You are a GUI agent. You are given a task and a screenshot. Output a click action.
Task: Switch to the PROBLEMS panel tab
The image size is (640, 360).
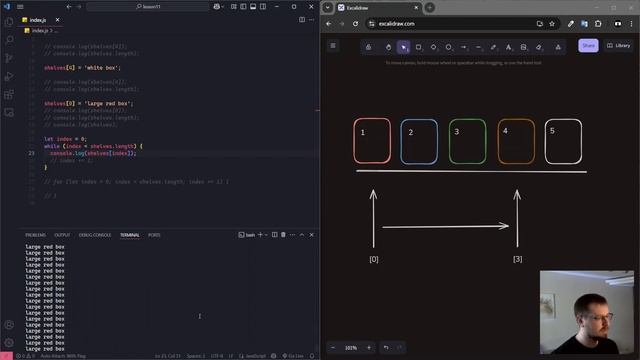[x=35, y=235]
